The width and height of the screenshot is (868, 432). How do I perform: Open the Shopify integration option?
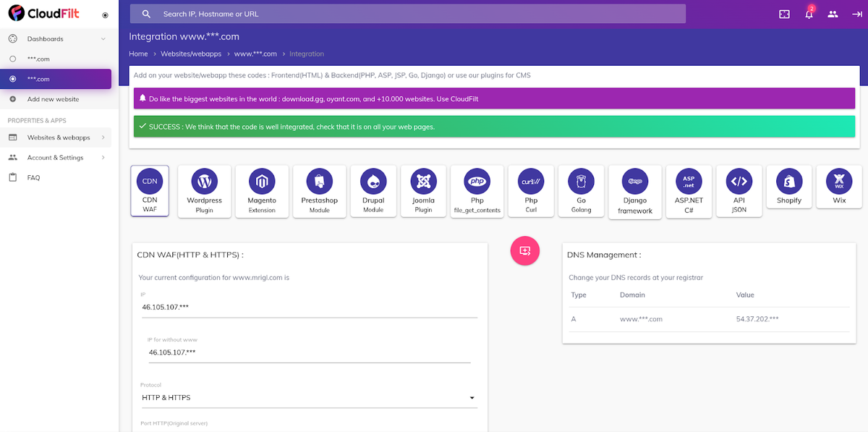[x=788, y=187]
